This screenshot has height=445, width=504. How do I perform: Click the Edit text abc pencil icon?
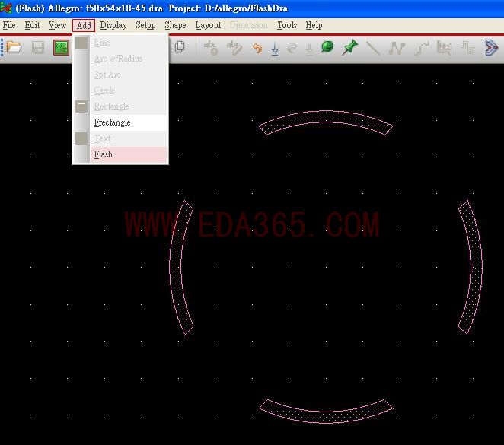click(x=234, y=47)
